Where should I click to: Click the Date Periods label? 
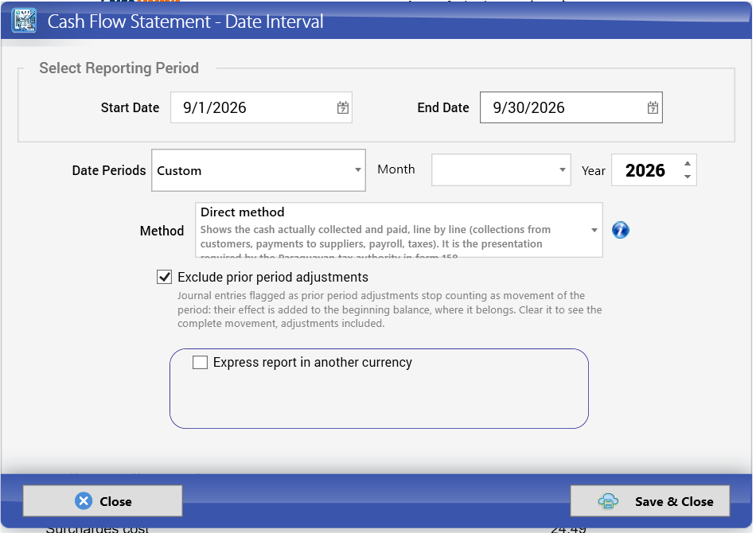point(109,170)
